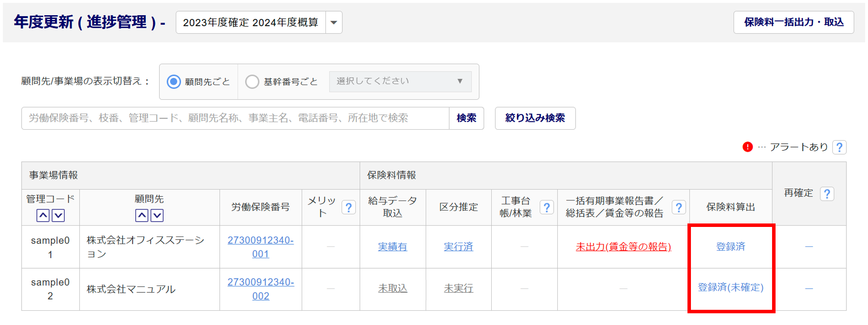The width and height of the screenshot is (868, 325).
Task: Click help icon next to 再確定
Action: click(827, 194)
